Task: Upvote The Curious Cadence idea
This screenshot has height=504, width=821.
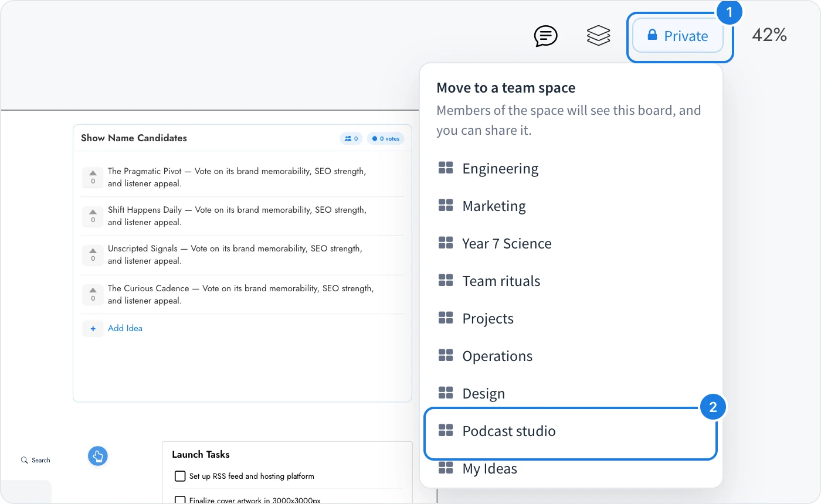Action: tap(93, 294)
